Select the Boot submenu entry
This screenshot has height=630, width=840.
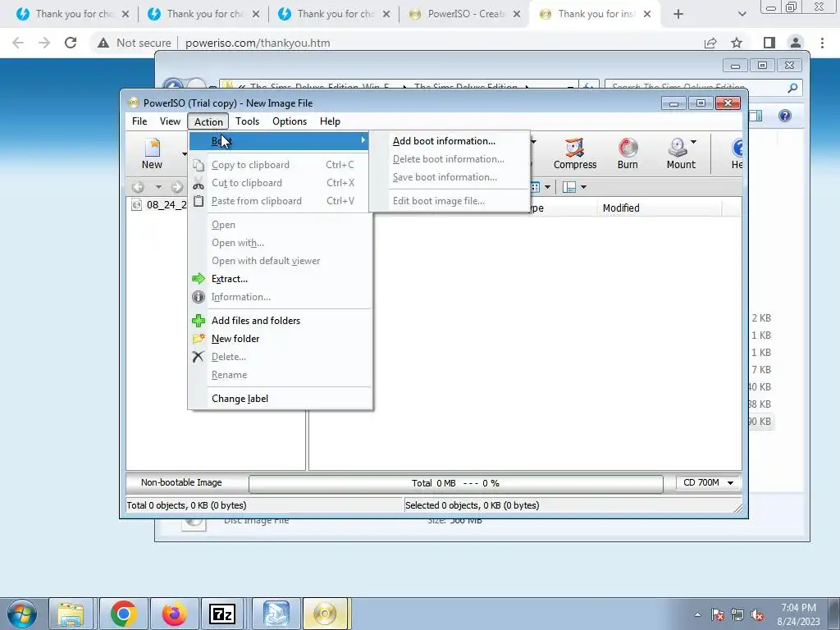point(280,141)
